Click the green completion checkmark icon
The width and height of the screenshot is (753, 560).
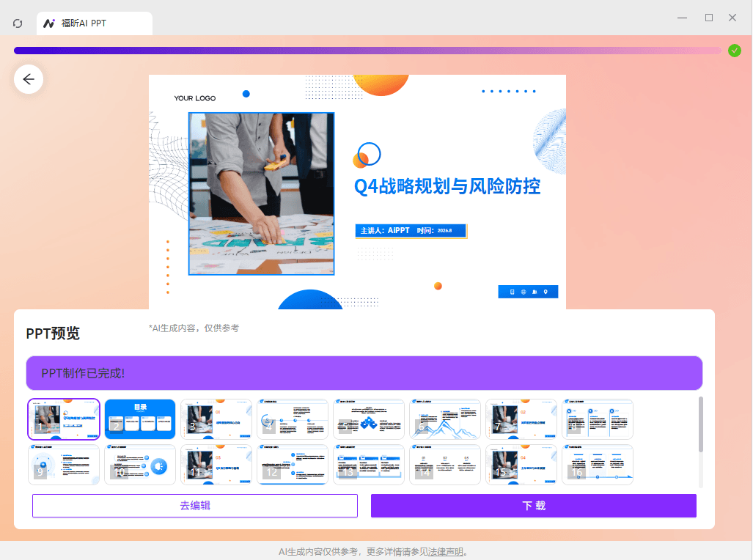(x=734, y=51)
